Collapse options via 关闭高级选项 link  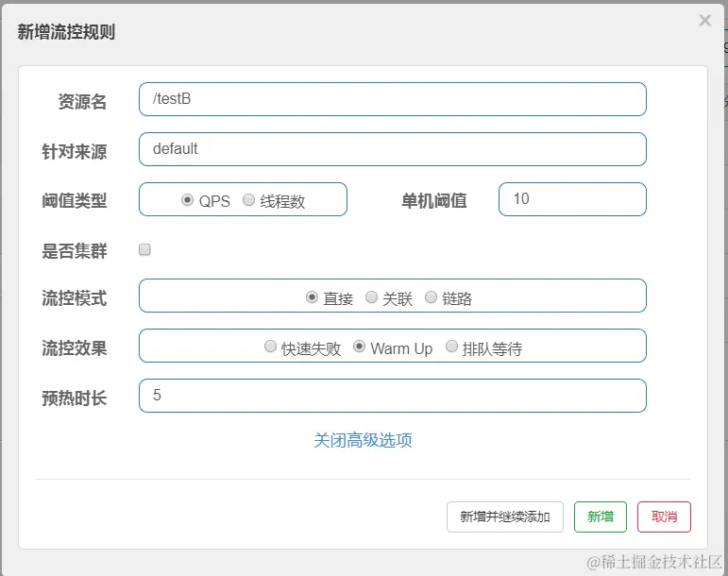click(364, 440)
